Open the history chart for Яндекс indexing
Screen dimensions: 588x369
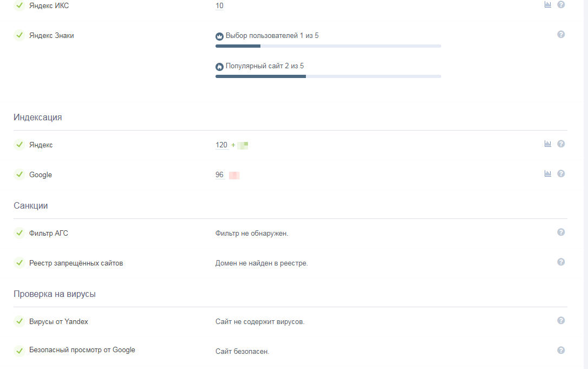click(x=548, y=144)
